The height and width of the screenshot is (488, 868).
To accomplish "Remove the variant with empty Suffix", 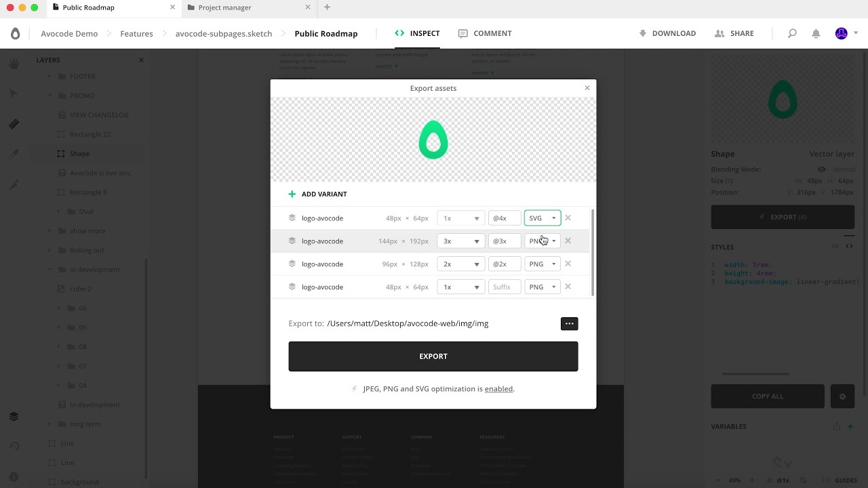I will [568, 287].
